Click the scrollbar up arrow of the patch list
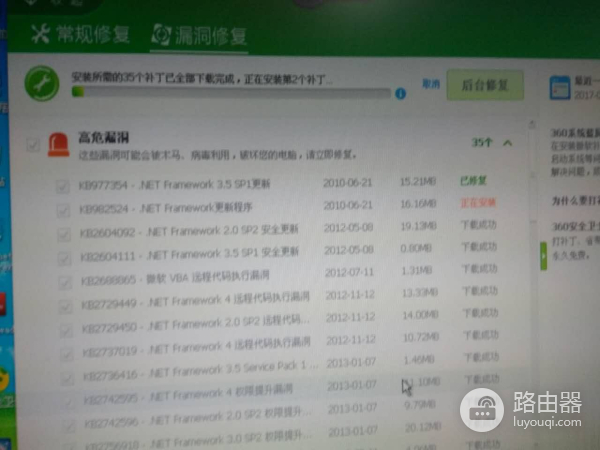 coord(532,124)
